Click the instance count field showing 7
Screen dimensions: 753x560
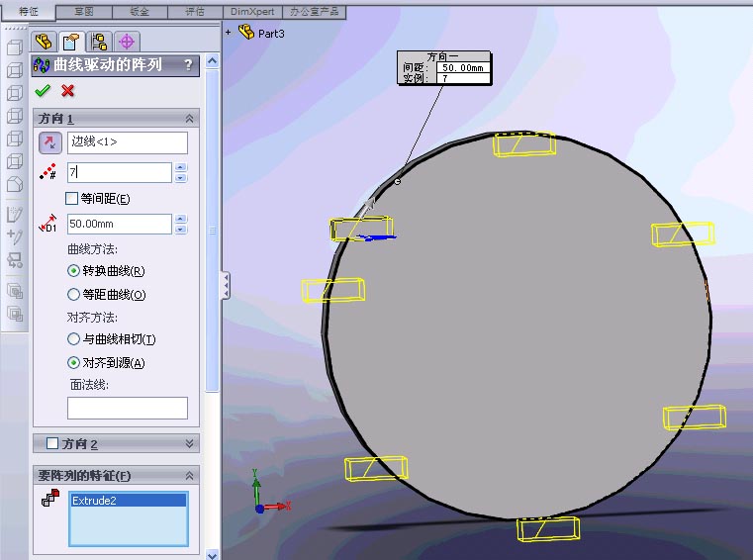[x=119, y=172]
